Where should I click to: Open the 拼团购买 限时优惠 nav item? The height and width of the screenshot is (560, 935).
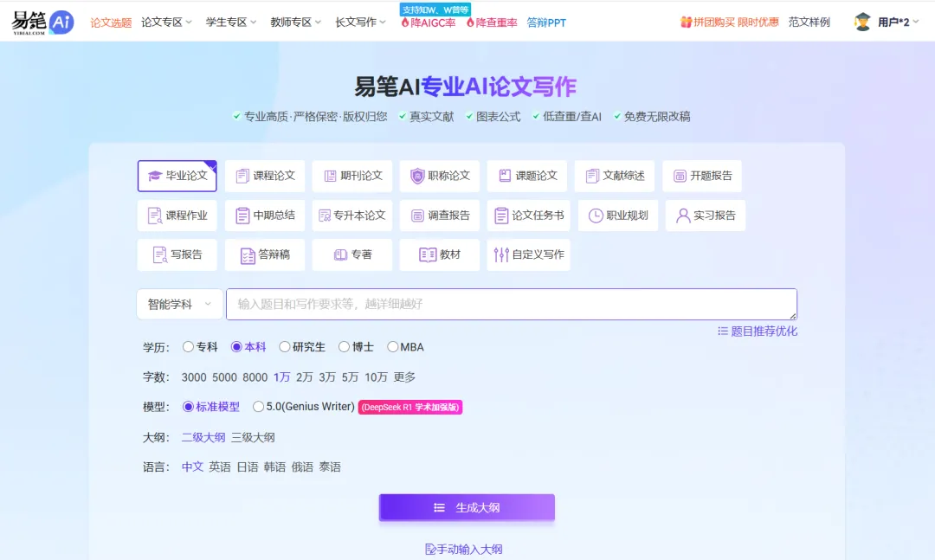click(x=729, y=22)
